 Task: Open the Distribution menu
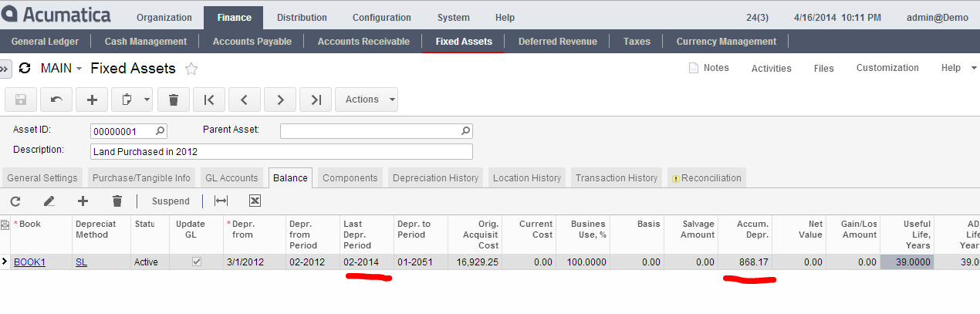[x=302, y=18]
